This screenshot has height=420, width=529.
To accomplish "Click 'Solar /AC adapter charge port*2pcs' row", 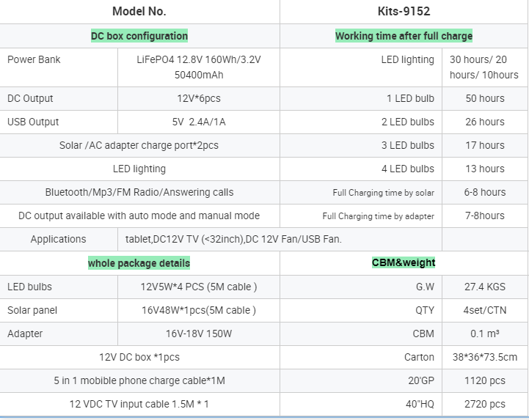I will [x=139, y=145].
